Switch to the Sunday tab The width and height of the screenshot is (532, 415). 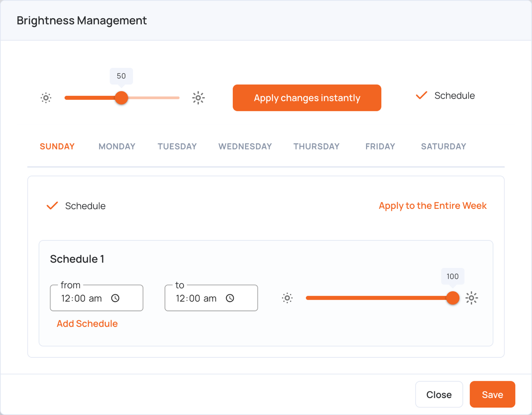[57, 146]
